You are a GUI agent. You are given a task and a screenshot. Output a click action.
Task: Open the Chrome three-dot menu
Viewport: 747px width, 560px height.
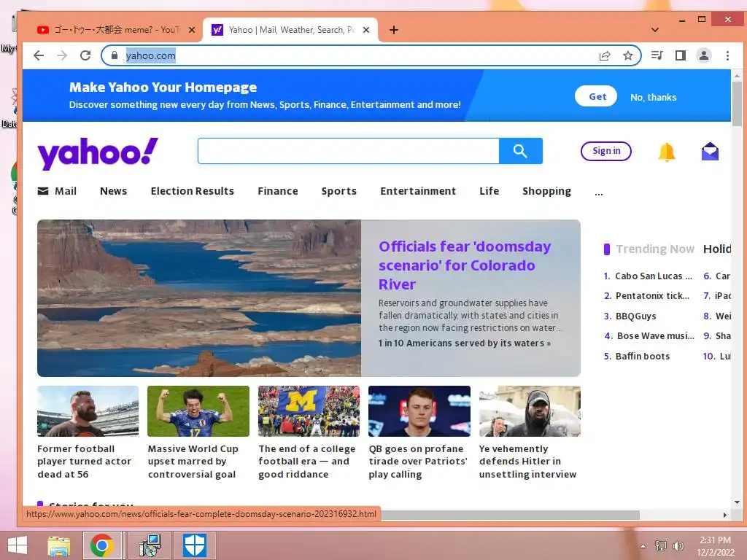pos(727,55)
